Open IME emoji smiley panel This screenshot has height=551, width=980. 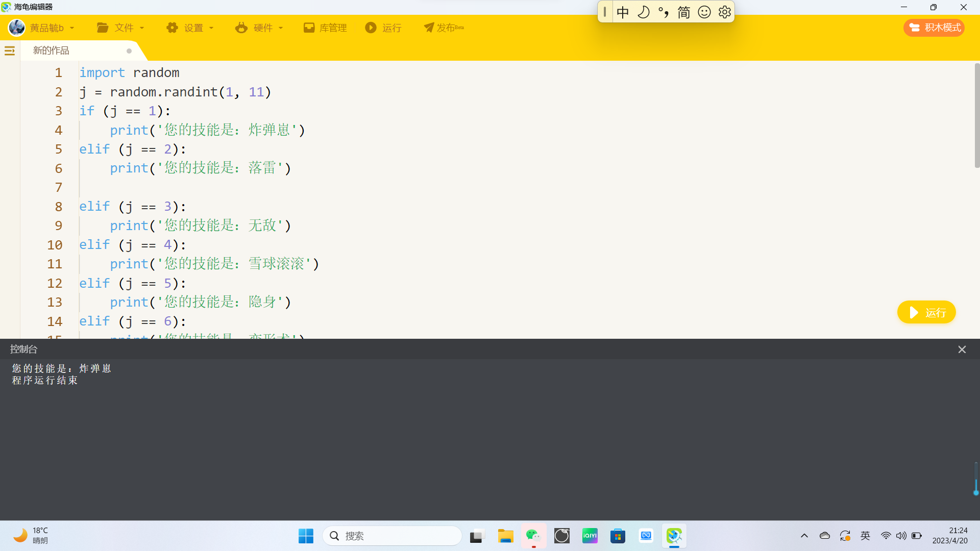[x=704, y=12]
